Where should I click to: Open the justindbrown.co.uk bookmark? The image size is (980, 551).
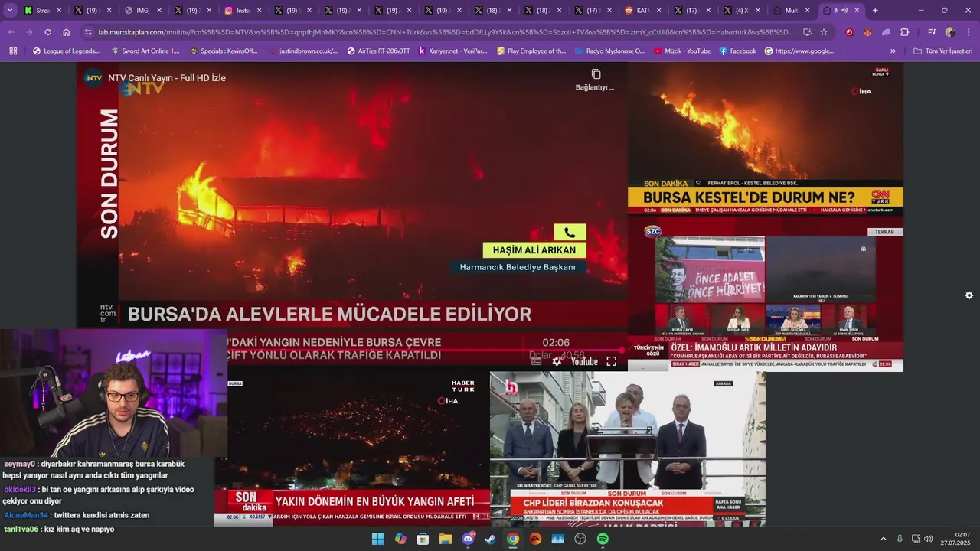point(302,51)
